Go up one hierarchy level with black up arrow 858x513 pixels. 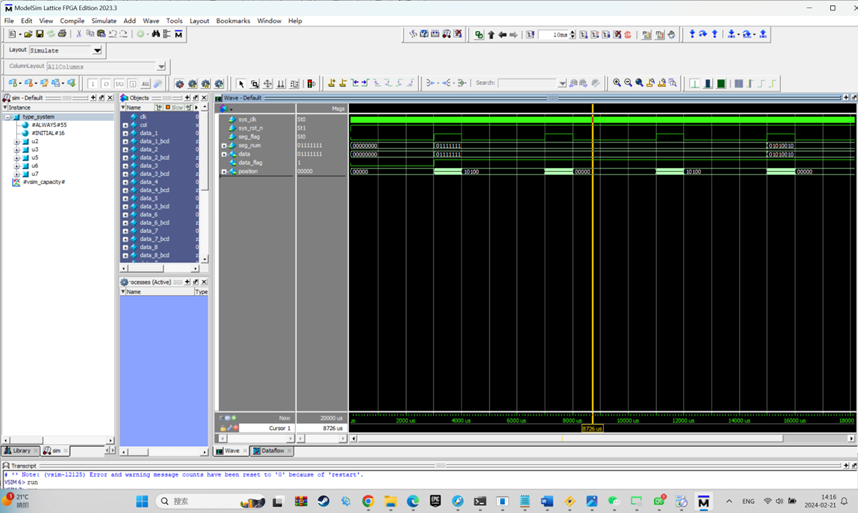click(x=491, y=34)
